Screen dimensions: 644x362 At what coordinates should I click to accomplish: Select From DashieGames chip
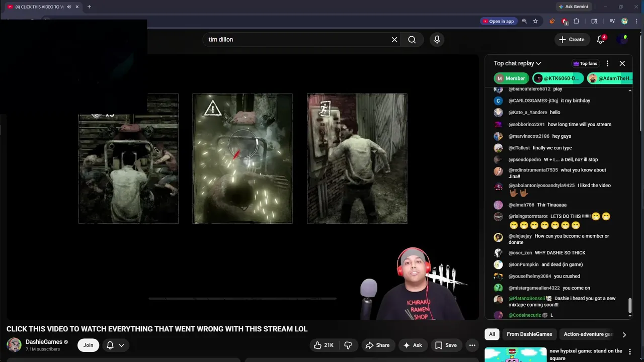tap(529, 334)
